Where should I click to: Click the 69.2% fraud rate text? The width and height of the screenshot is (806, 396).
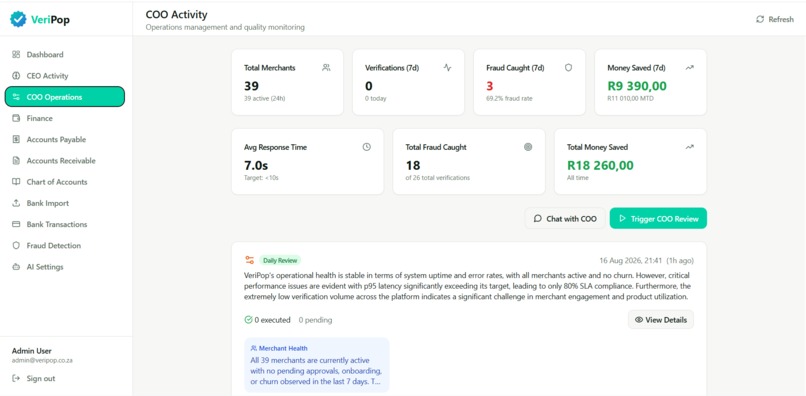509,98
